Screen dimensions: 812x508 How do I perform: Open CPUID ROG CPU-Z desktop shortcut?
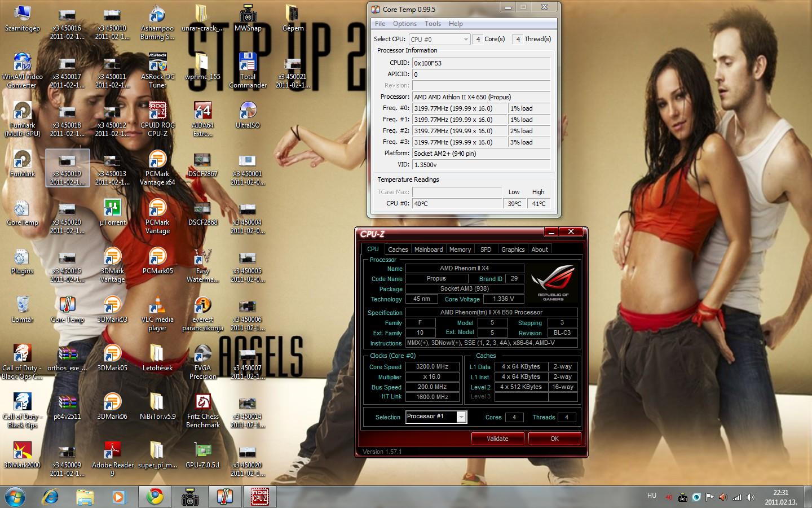coord(157,119)
